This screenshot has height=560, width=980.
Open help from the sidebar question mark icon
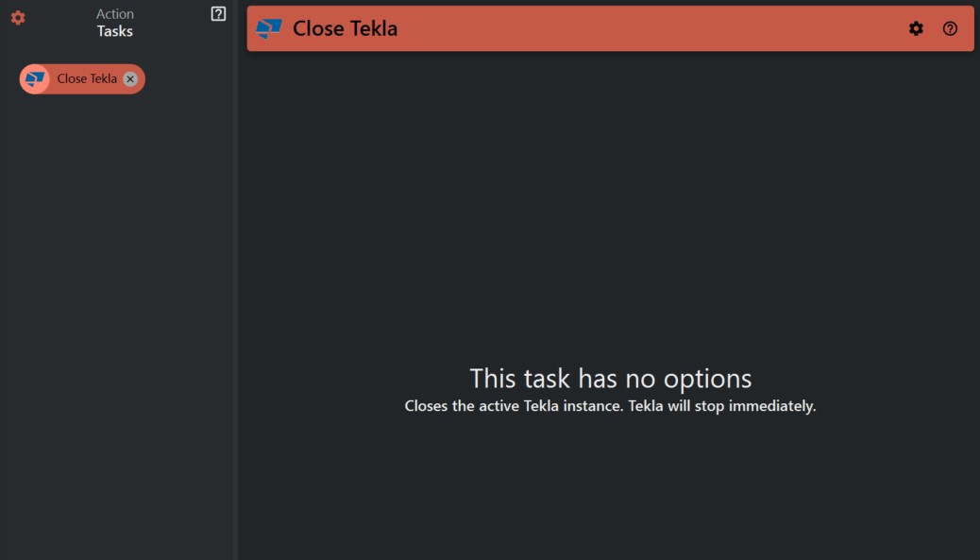(x=220, y=13)
